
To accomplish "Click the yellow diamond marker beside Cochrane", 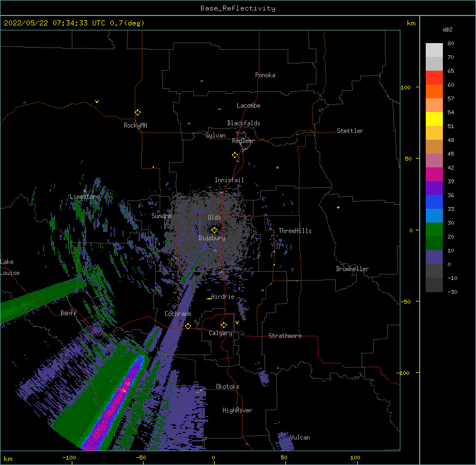I will click(x=188, y=326).
